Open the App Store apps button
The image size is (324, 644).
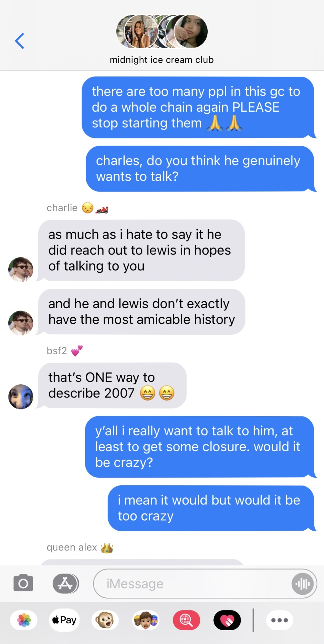click(66, 584)
